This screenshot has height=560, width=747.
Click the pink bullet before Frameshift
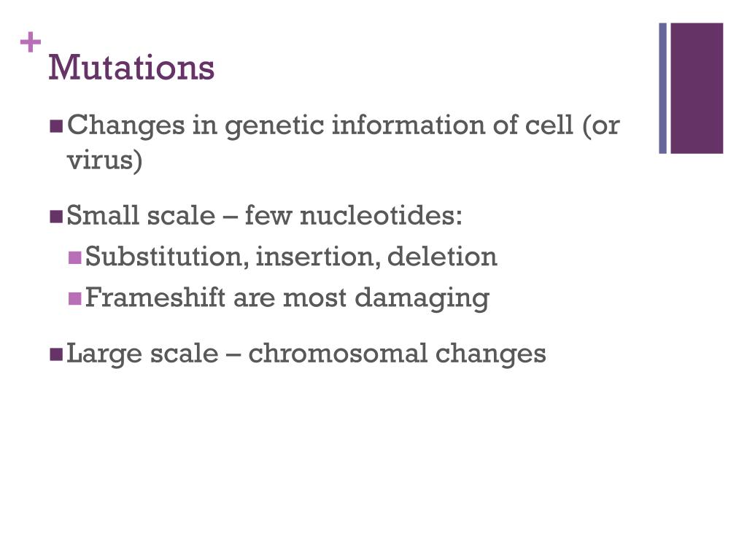coord(75,298)
